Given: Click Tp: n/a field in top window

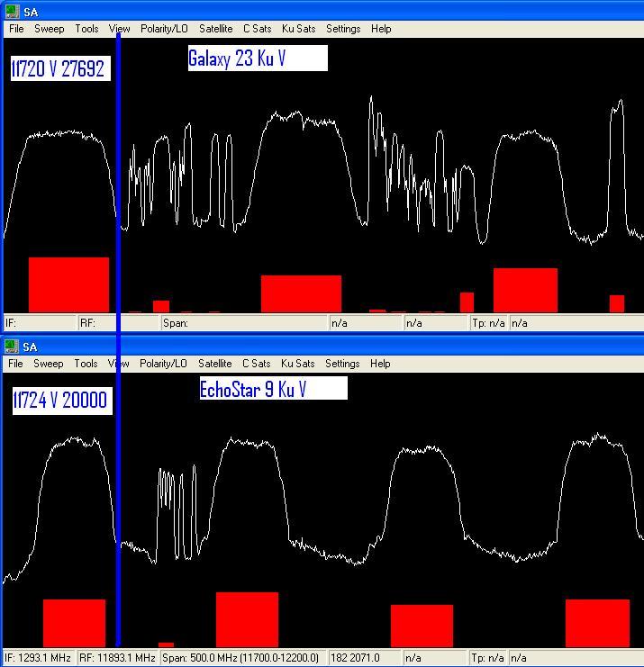Looking at the screenshot, I should click(x=488, y=323).
